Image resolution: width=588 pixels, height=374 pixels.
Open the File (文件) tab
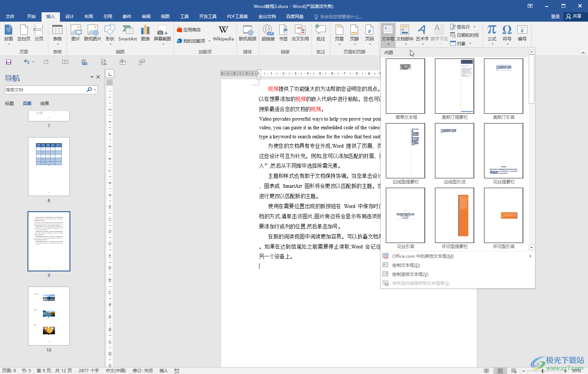coord(10,17)
